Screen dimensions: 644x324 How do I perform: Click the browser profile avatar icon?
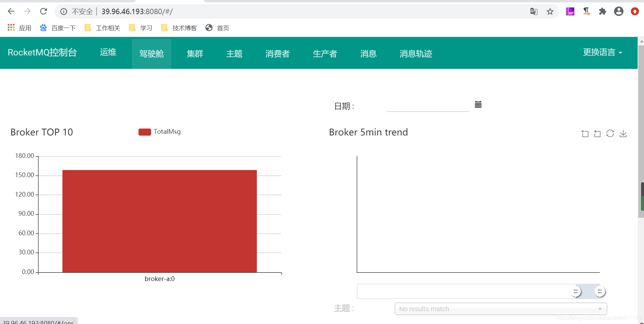619,11
